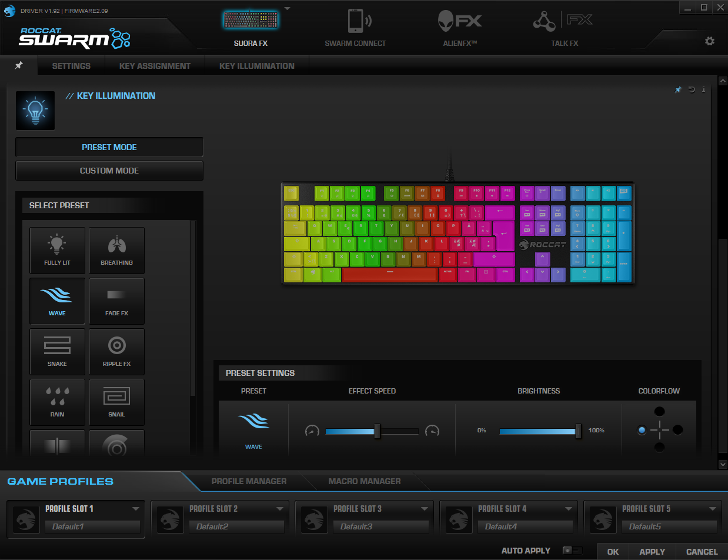Activate the Snake lighting preset
The image size is (728, 560).
pos(57,352)
